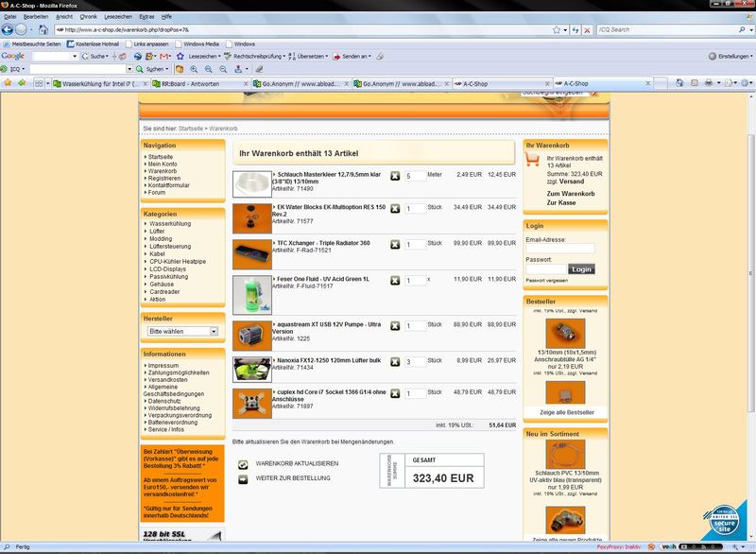Click the print icon in tab bar
The height and width of the screenshot is (554, 756).
708,83
